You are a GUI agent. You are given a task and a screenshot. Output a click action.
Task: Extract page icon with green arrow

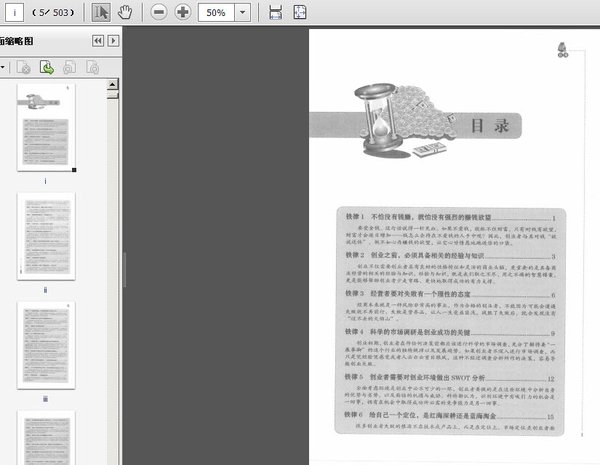47,68
